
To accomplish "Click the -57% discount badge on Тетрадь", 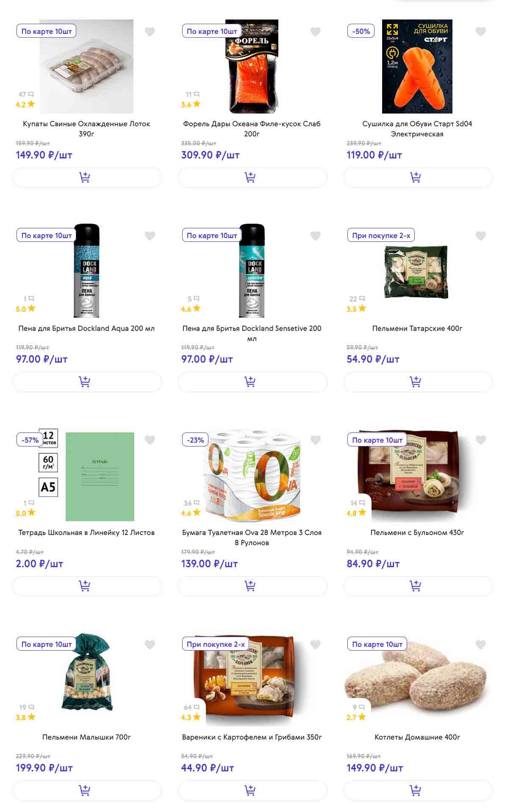I will [30, 440].
